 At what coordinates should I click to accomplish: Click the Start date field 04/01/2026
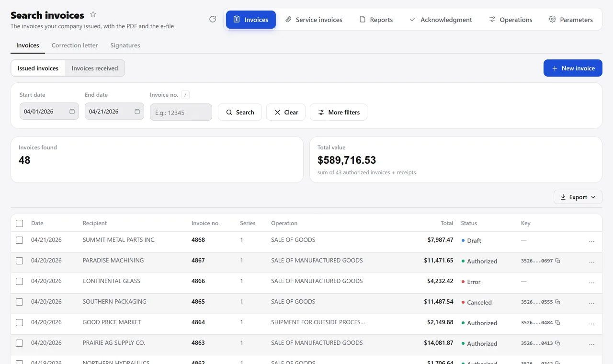coord(49,112)
